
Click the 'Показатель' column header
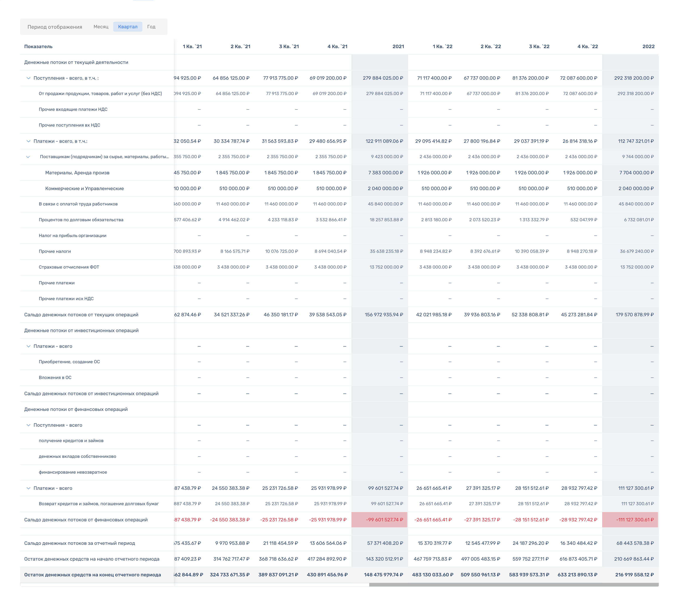coord(38,47)
